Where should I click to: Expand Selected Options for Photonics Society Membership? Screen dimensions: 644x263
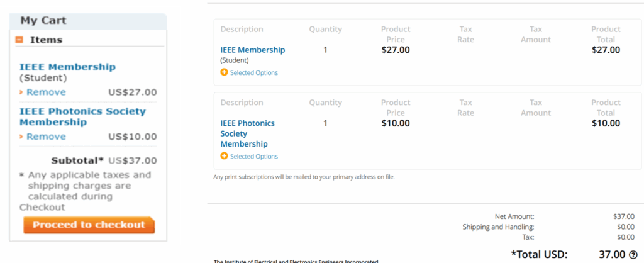click(x=254, y=156)
